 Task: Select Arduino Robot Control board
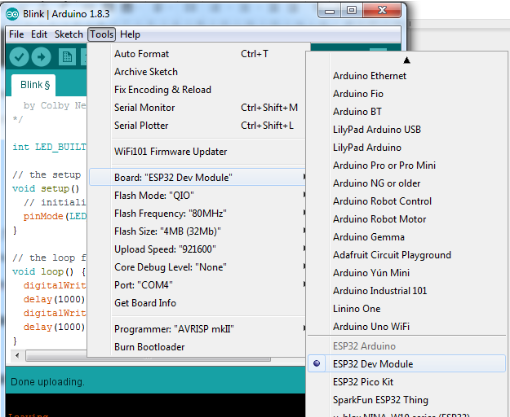click(406, 201)
